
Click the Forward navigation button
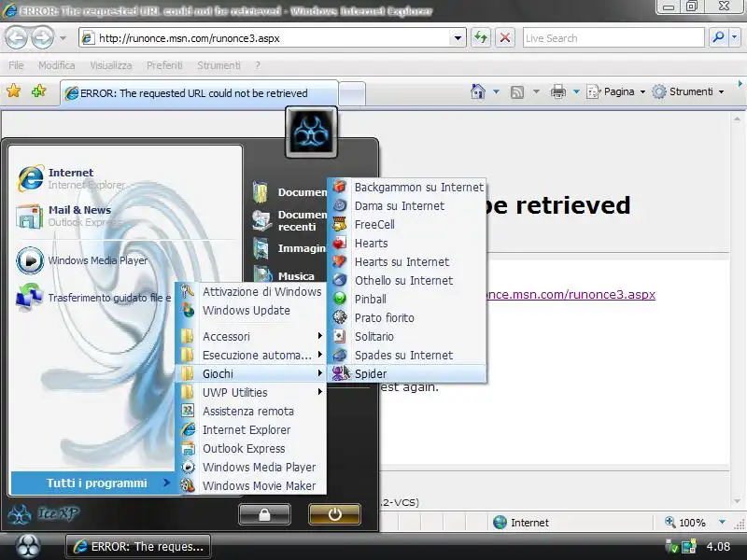42,37
